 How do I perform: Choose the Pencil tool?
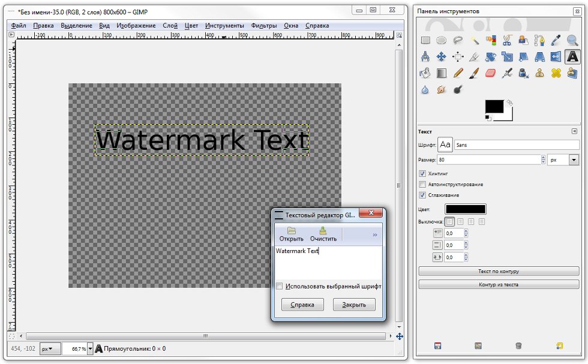click(x=458, y=73)
